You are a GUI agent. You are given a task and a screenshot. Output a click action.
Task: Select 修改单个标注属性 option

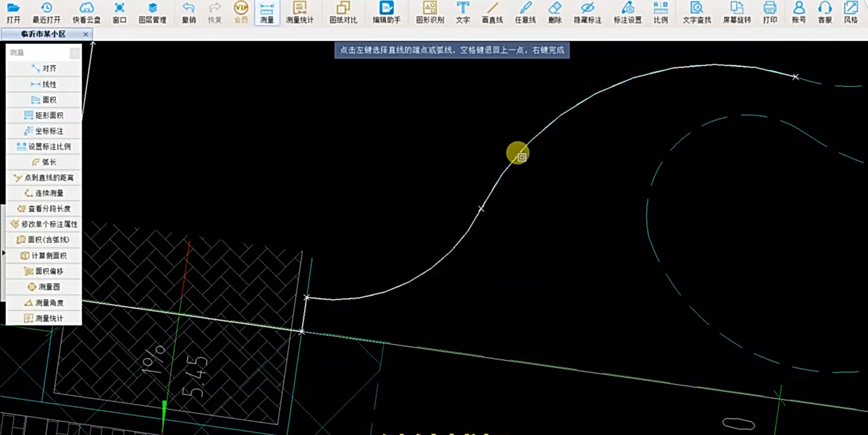[44, 224]
